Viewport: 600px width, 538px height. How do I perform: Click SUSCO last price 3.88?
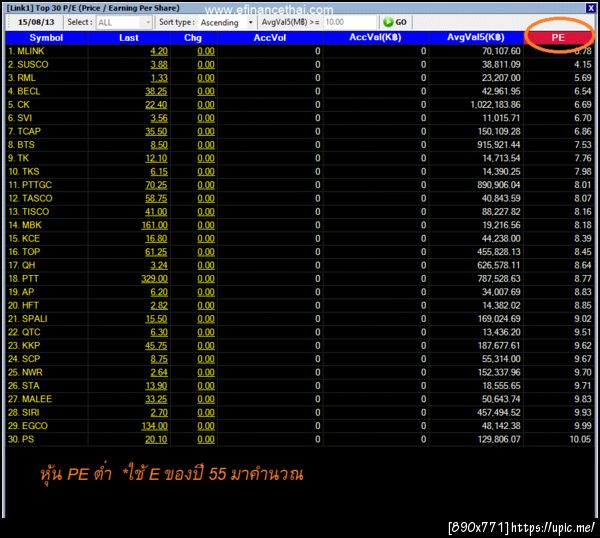click(x=159, y=65)
